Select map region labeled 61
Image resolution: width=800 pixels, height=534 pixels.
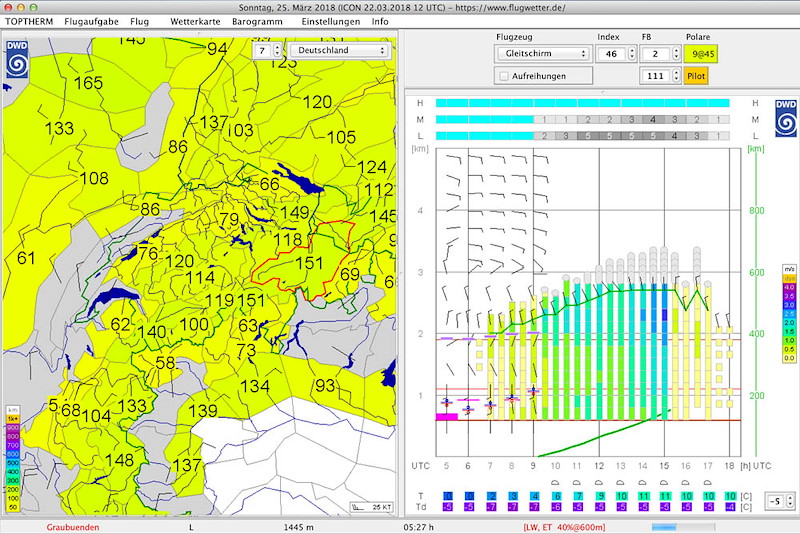pyautogui.click(x=26, y=258)
